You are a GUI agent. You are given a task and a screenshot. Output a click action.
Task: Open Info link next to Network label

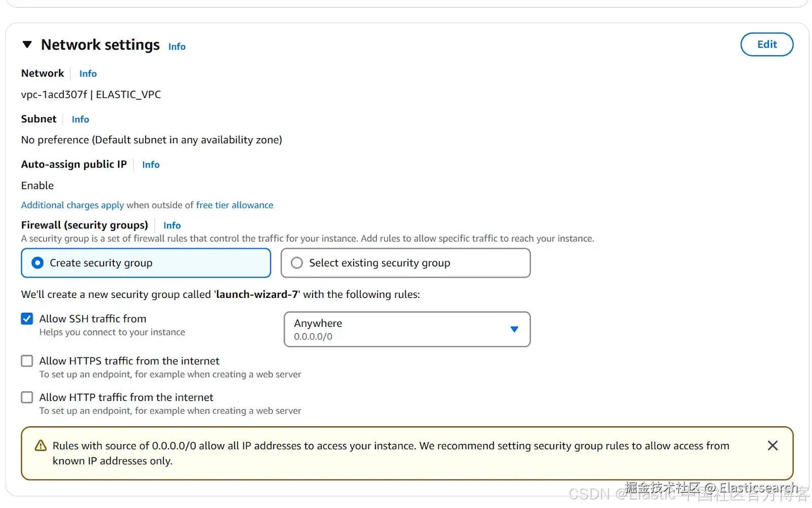[88, 74]
